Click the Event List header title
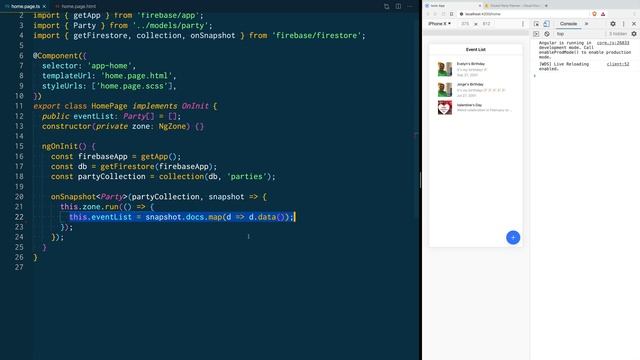640x360 pixels. [x=476, y=49]
